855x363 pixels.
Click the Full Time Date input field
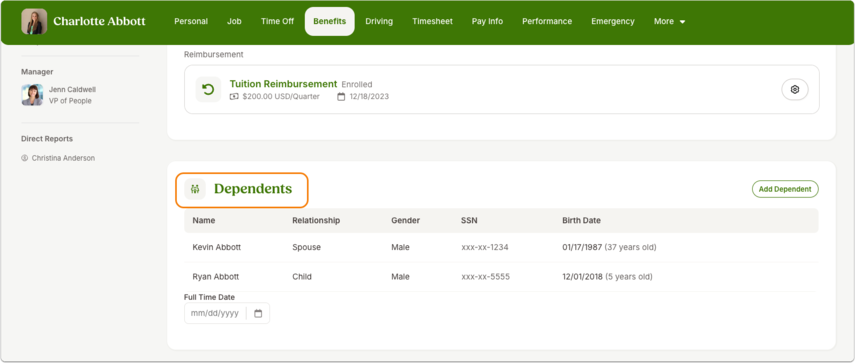pos(227,313)
